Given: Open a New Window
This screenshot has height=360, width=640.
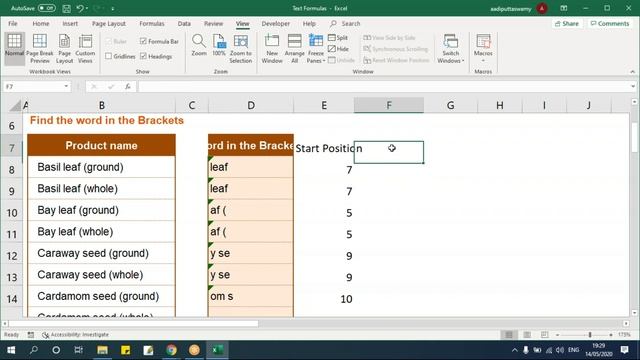Looking at the screenshot, I should point(272,49).
